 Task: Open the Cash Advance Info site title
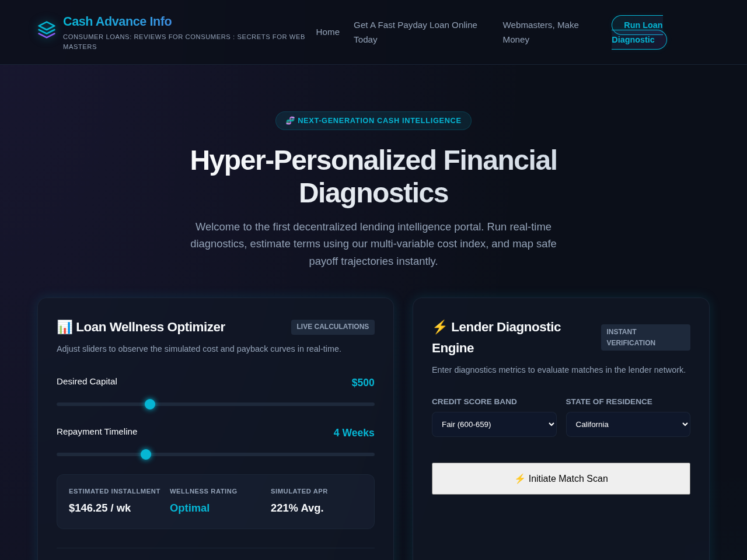click(x=117, y=22)
